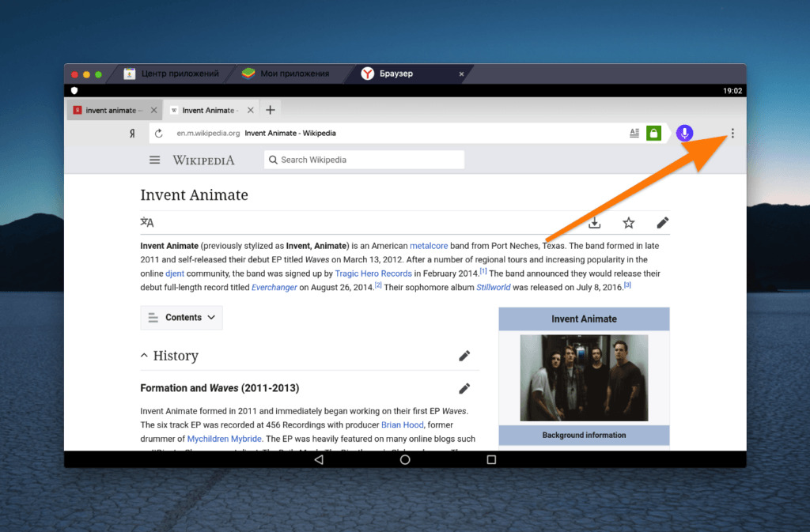Download the article as PDF icon

tap(595, 223)
